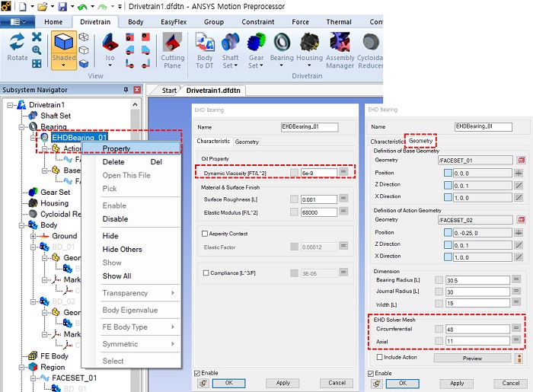Expand the Ground tree node

33,236
